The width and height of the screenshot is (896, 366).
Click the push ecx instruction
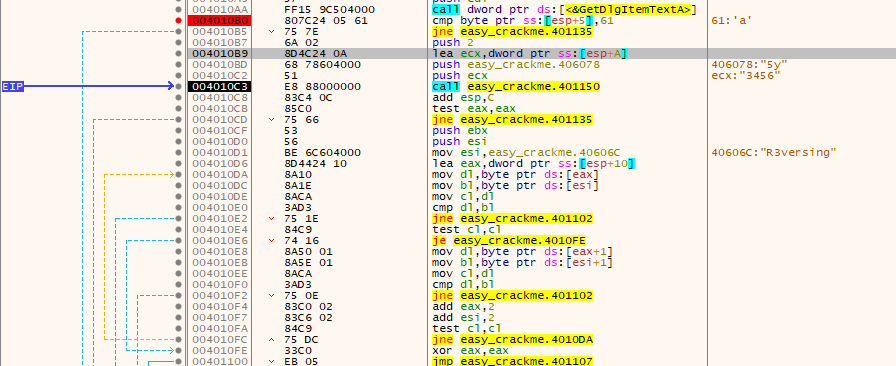click(460, 75)
